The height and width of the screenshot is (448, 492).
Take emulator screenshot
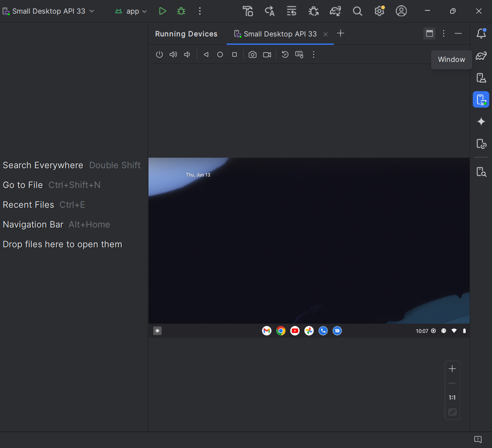click(253, 54)
